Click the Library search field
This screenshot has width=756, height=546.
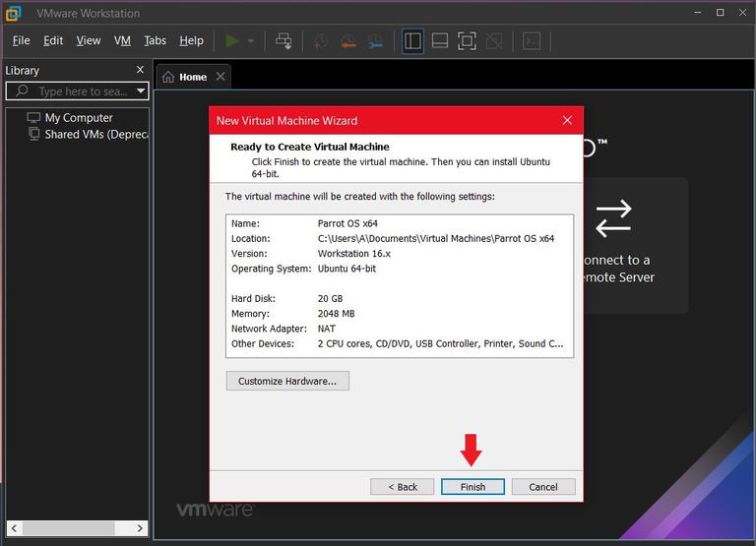click(78, 91)
